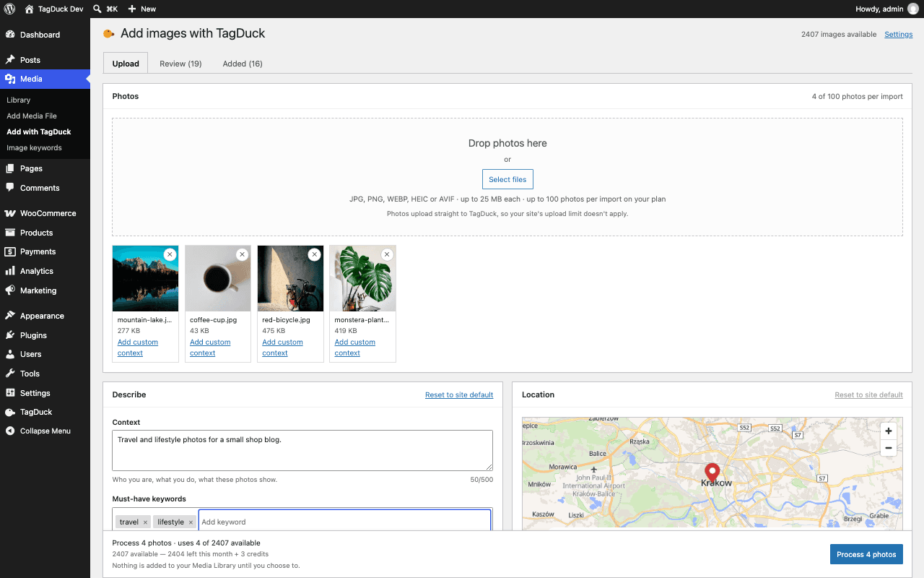
Task: Open Library submenu item
Action: (x=19, y=100)
